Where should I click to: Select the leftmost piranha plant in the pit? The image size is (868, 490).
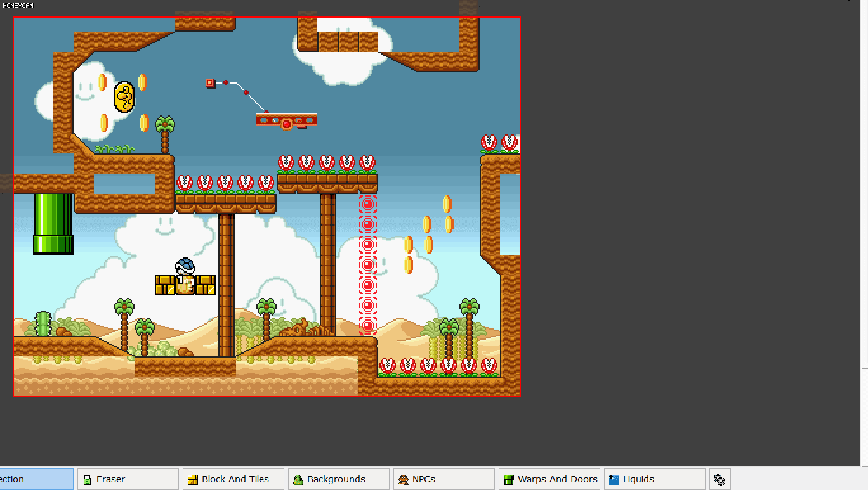(388, 366)
